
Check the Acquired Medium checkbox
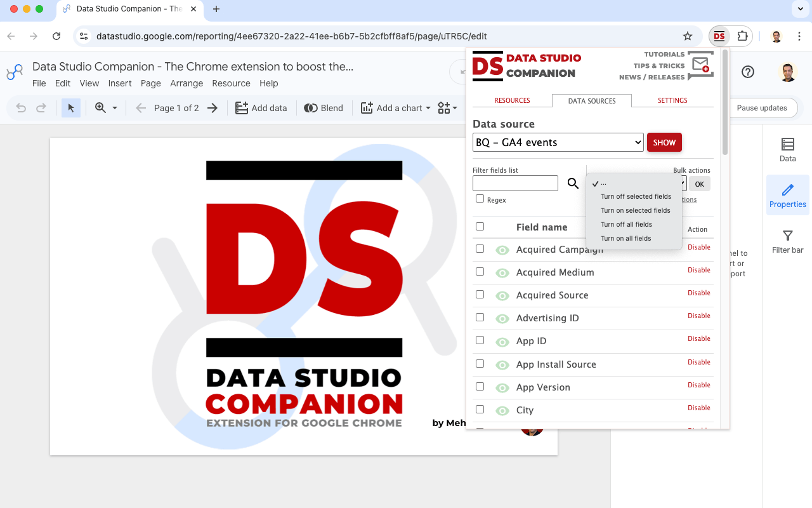coord(480,271)
